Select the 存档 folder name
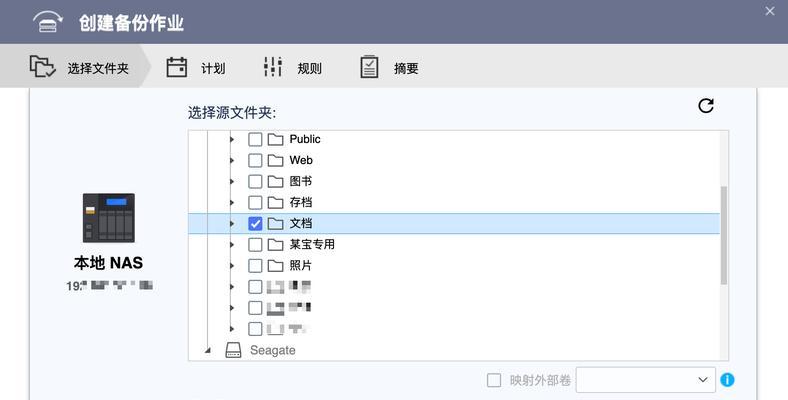 tap(301, 203)
